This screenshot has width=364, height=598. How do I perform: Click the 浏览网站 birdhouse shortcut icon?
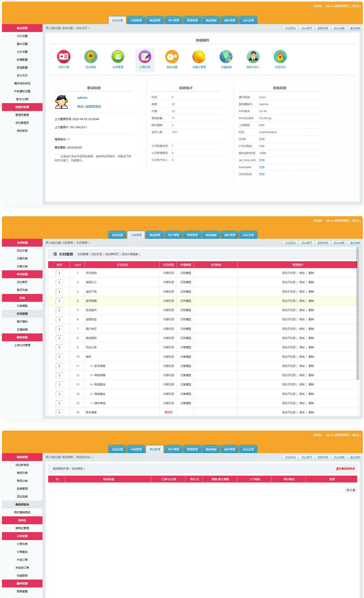pos(280,57)
